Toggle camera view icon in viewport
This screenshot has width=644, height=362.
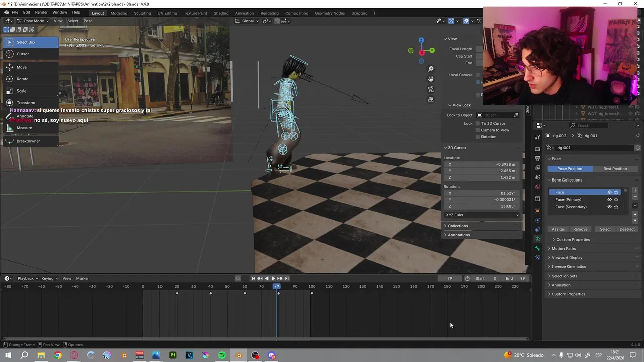(431, 89)
